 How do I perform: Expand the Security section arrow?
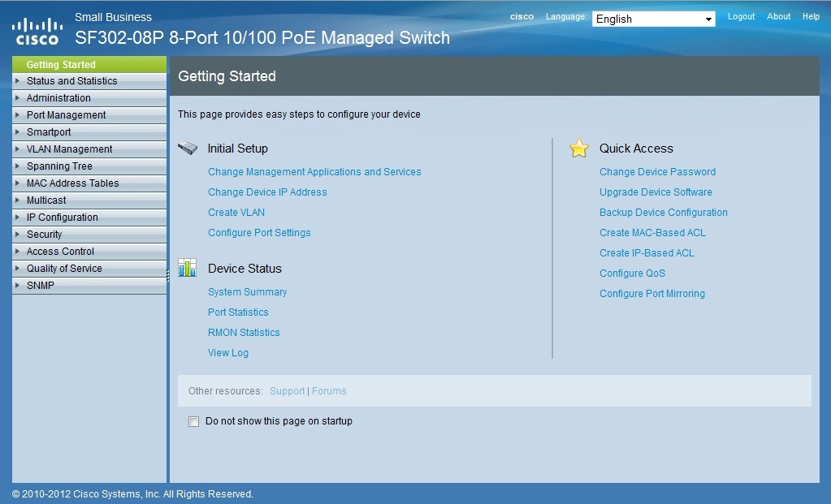pyautogui.click(x=17, y=235)
